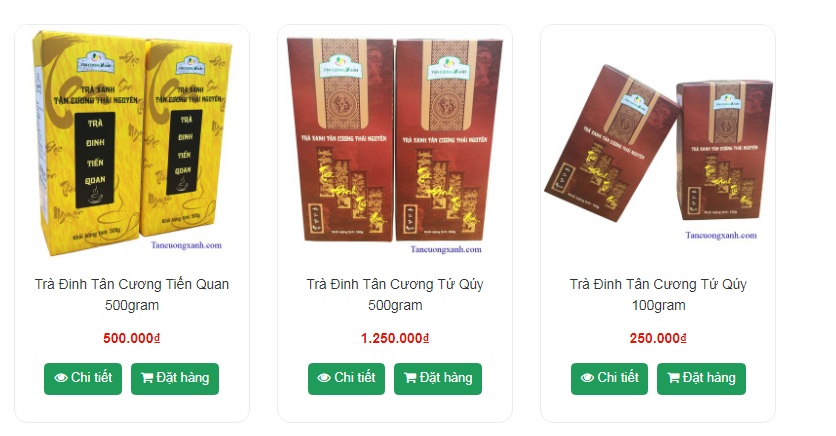Select Đặt hàng for Tứ Qúy 100gram tea

coord(701,379)
